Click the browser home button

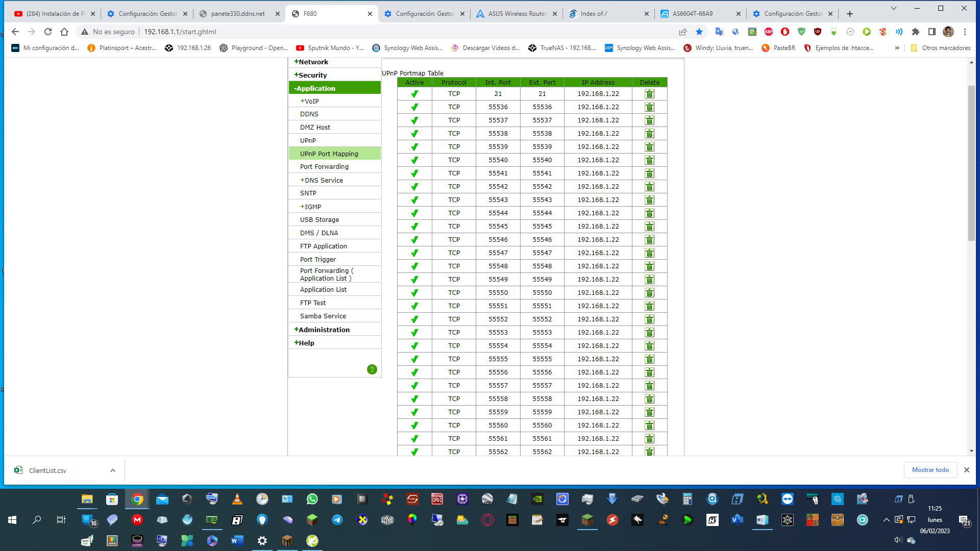(x=64, y=32)
